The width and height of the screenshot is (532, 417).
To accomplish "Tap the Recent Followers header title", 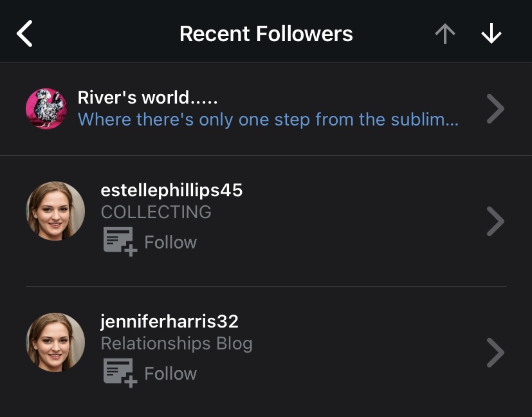I will coord(266,33).
